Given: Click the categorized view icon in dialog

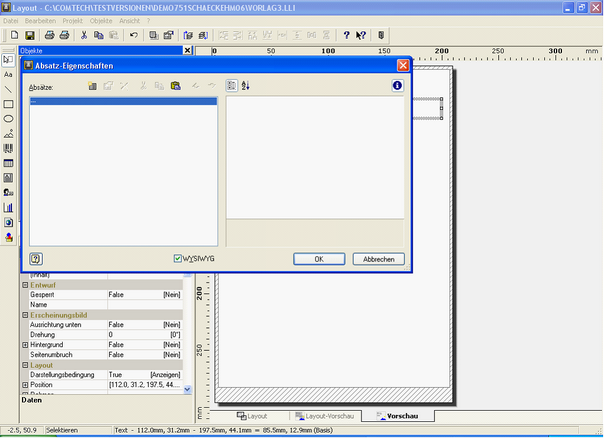Looking at the screenshot, I should point(232,86).
